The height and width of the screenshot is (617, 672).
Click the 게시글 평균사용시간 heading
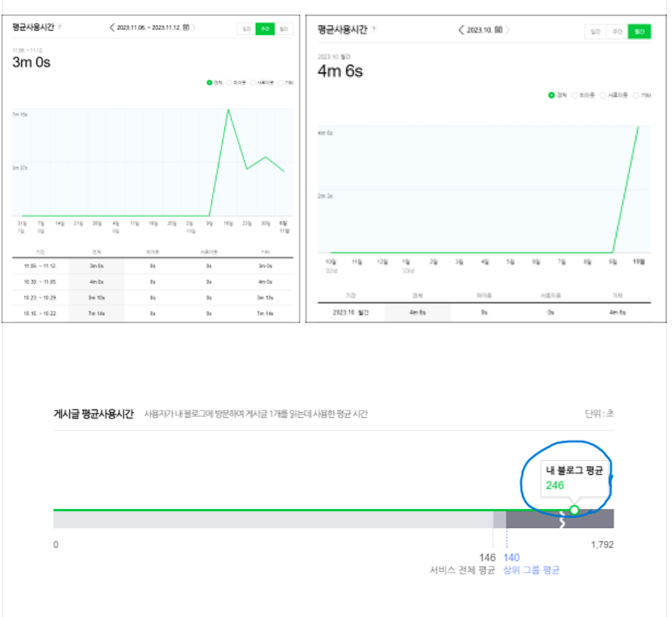93,414
